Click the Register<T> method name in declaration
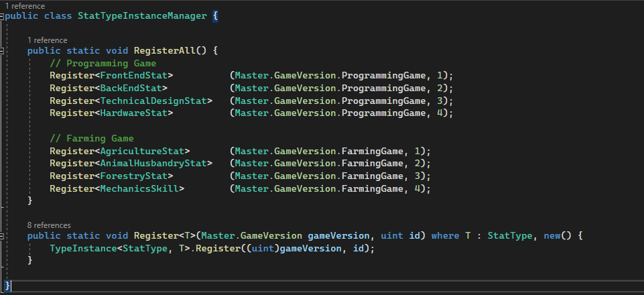The width and height of the screenshot is (644, 295). pyautogui.click(x=156, y=236)
